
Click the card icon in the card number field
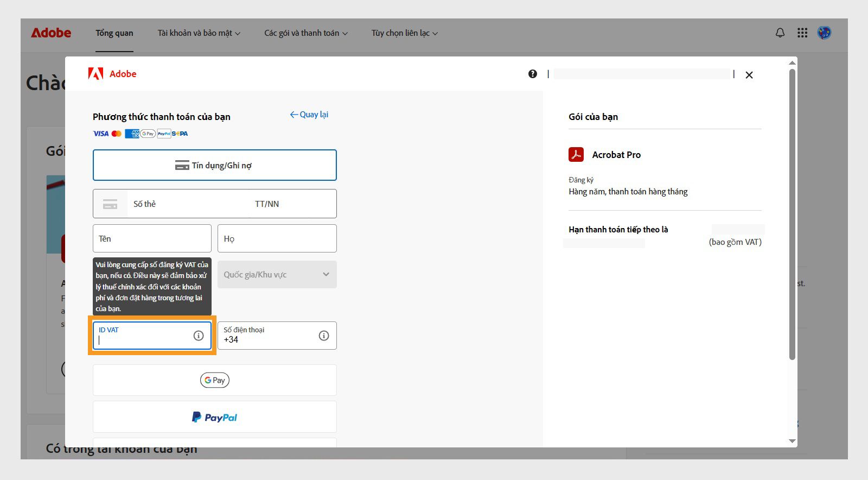click(x=110, y=204)
